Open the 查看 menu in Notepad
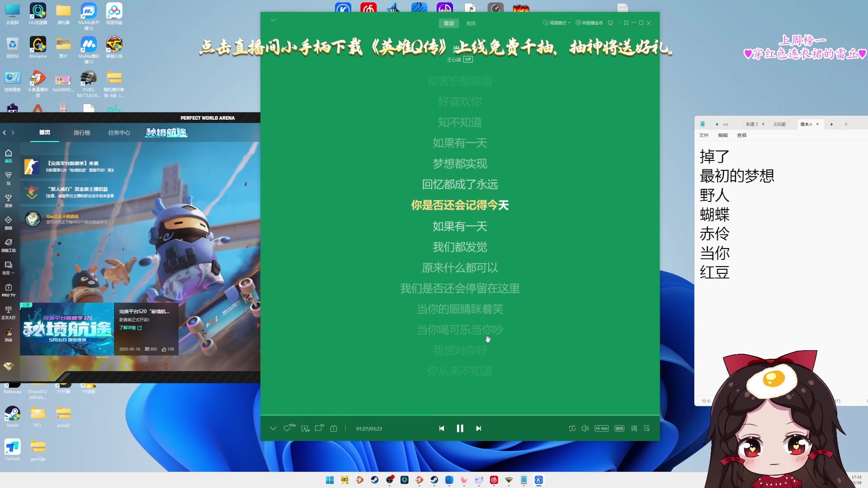This screenshot has height=488, width=868. tap(742, 135)
